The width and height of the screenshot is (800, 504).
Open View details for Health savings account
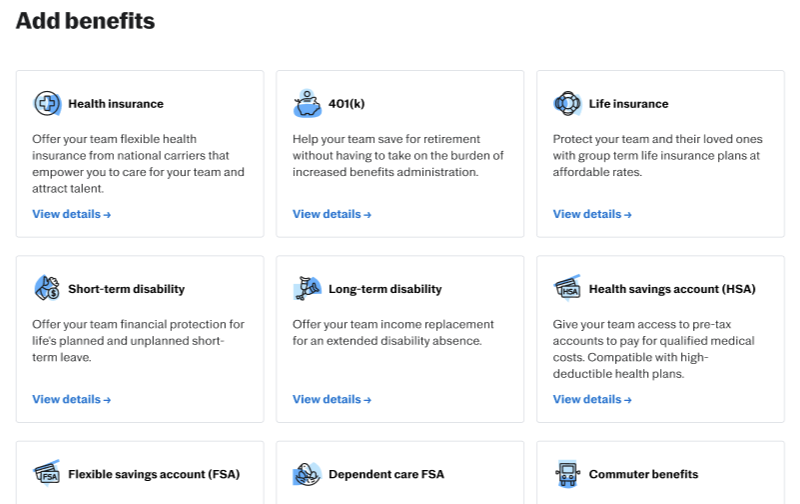[591, 400]
